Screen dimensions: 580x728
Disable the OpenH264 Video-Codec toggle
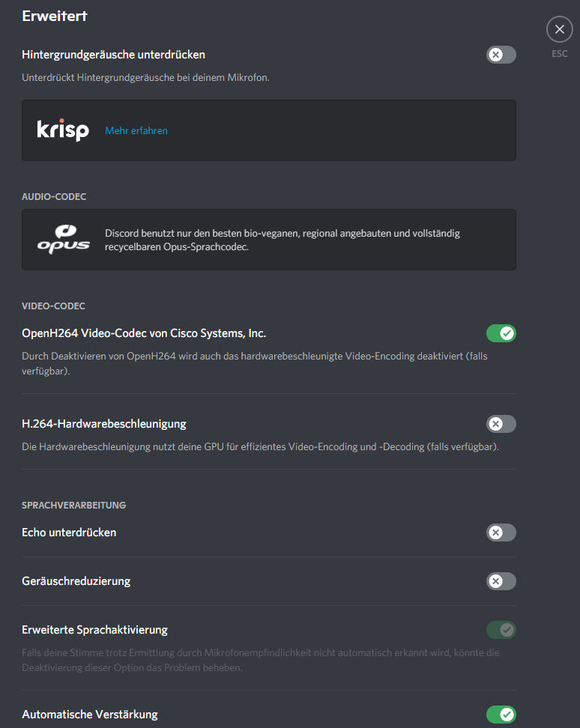click(501, 333)
